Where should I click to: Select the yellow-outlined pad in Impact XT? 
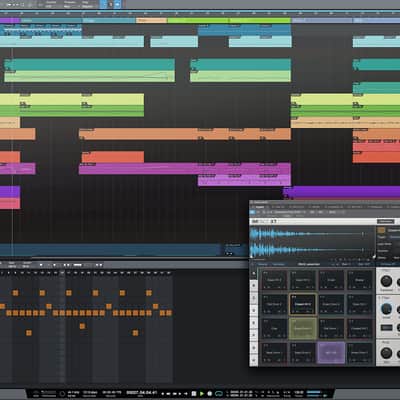click(303, 304)
